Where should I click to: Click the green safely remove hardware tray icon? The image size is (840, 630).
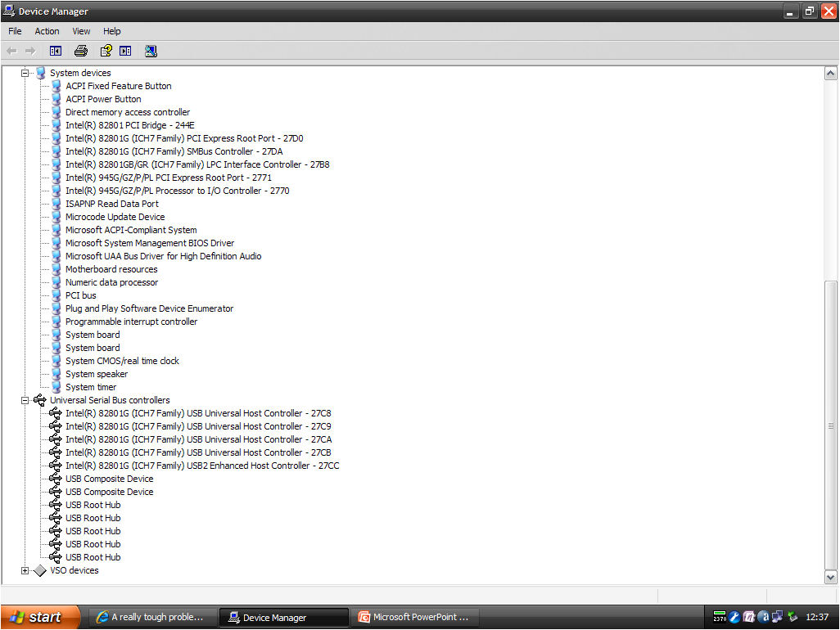click(x=793, y=617)
